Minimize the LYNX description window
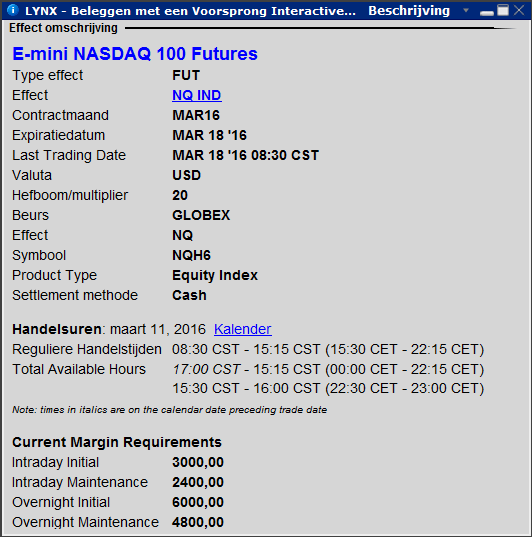 pos(487,13)
